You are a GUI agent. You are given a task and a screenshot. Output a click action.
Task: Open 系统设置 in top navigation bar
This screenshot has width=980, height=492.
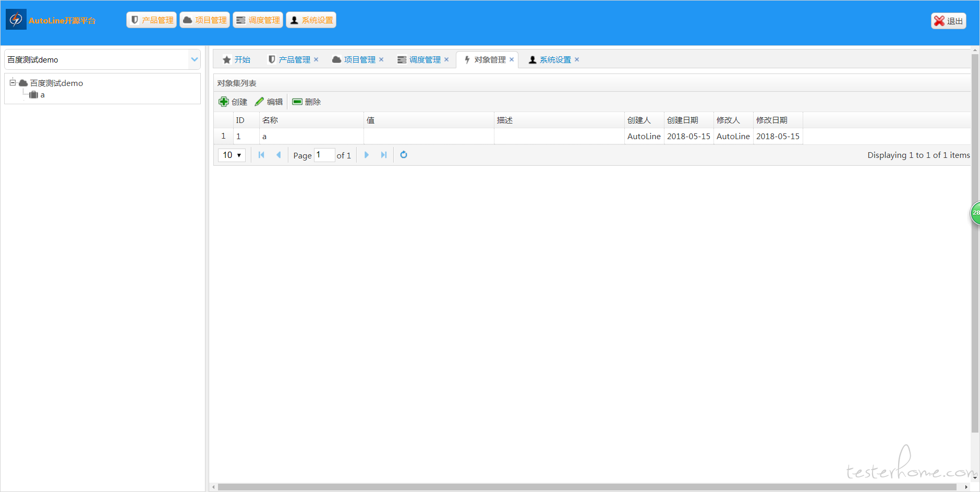(311, 20)
